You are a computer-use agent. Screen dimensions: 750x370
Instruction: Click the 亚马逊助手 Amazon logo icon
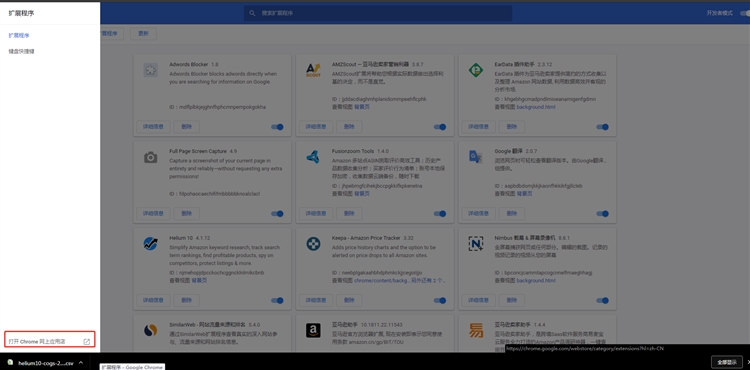pos(313,330)
